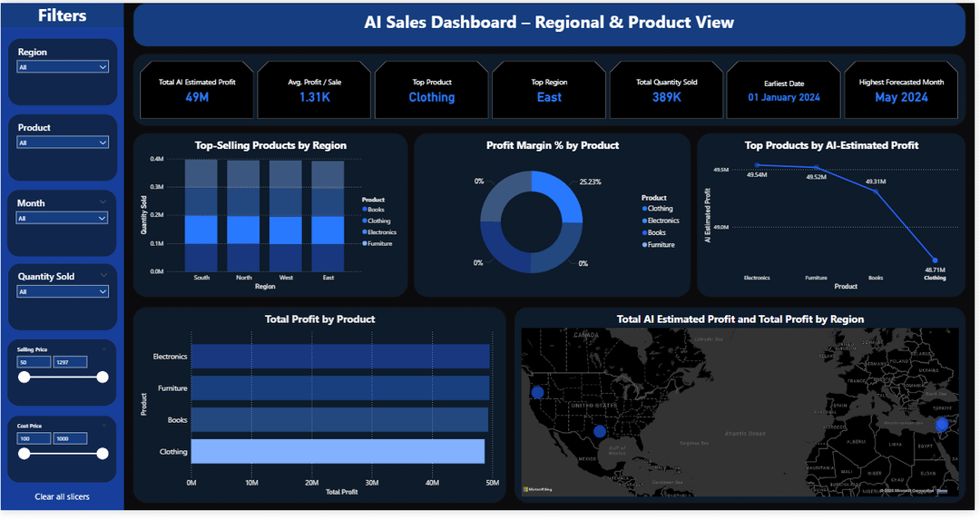Select the Books legend marker in Top-Selling chart
The height and width of the screenshot is (520, 980).
(365, 210)
